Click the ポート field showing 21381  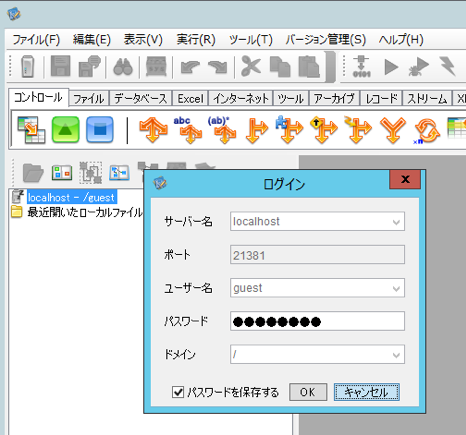pyautogui.click(x=317, y=255)
